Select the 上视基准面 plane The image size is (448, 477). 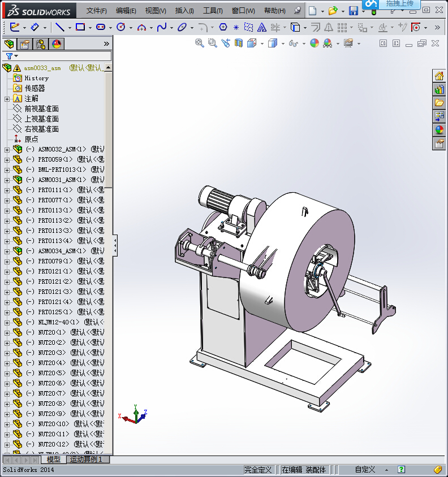(41, 119)
